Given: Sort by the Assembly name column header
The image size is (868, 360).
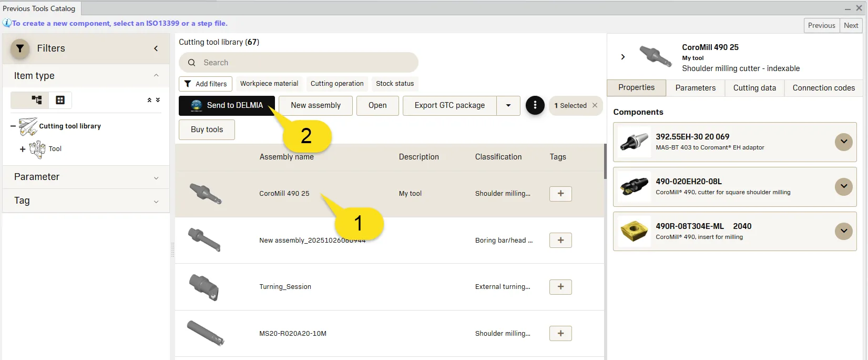Looking at the screenshot, I should tap(287, 157).
